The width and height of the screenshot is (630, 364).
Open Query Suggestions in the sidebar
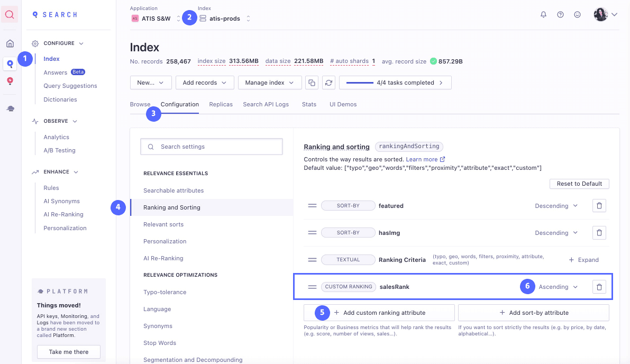click(x=70, y=86)
